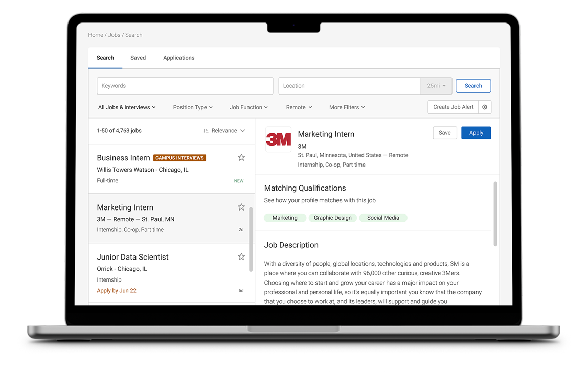Expand the Remote filter dropdown
The height and width of the screenshot is (374, 588).
[x=299, y=107]
